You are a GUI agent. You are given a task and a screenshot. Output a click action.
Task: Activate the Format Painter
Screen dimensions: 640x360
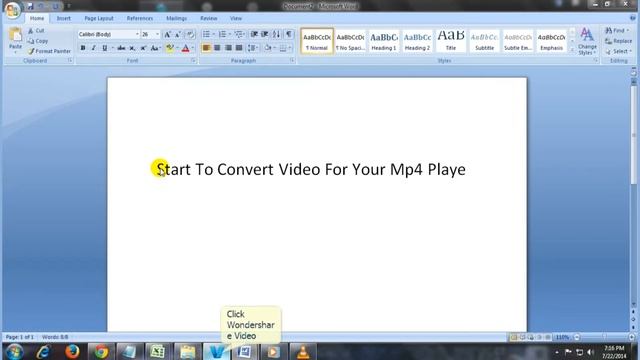[x=49, y=51]
